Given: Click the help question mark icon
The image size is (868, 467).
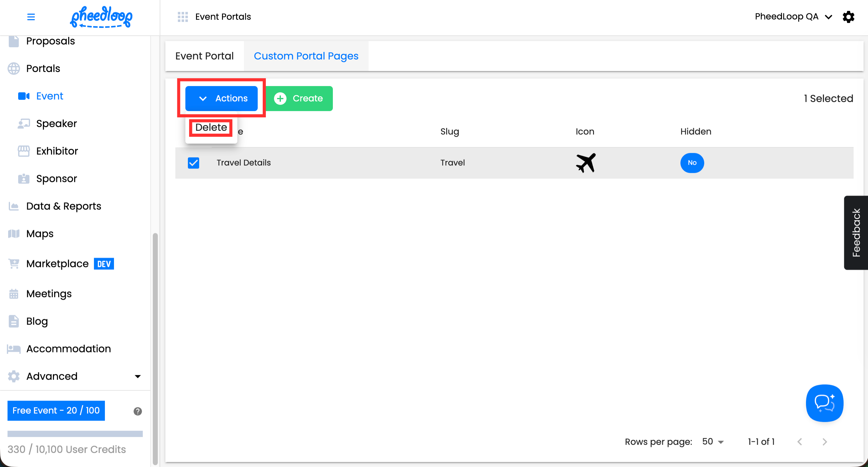Looking at the screenshot, I should 137,411.
